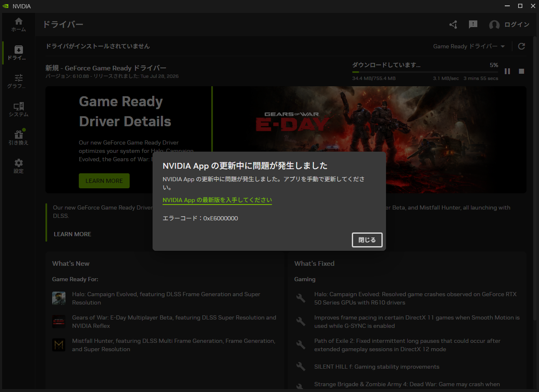Pause the driver download
The width and height of the screenshot is (539, 392).
coord(507,71)
